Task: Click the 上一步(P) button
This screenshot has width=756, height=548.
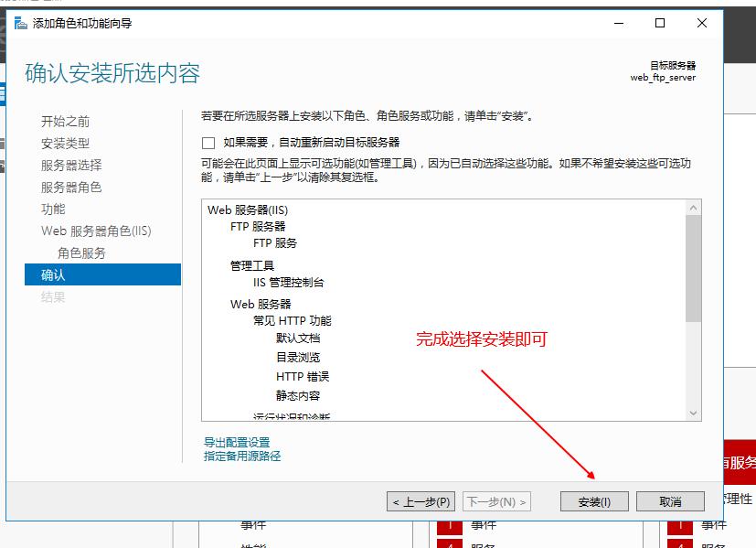Action: (x=420, y=500)
